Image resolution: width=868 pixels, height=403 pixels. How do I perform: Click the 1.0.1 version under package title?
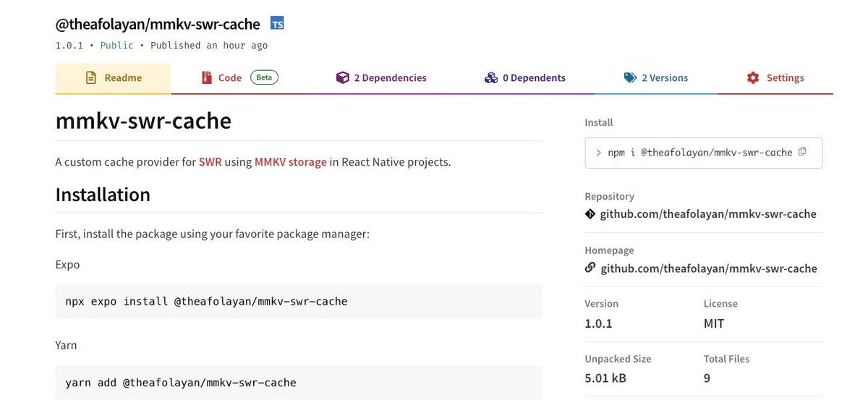(x=69, y=46)
